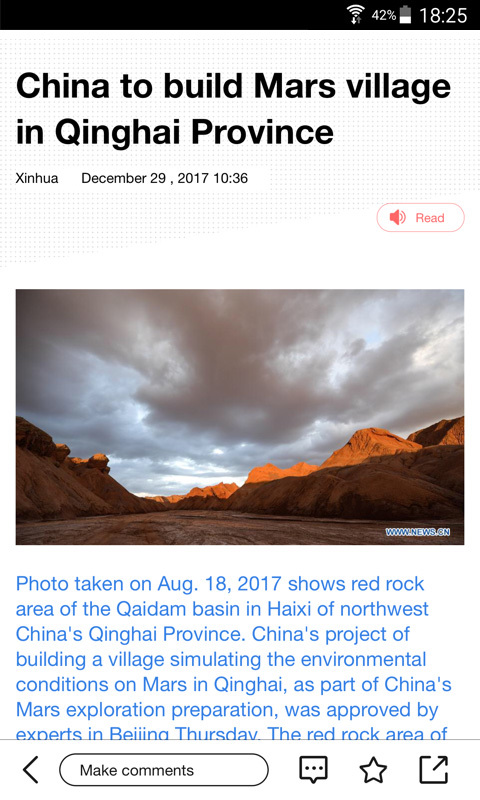Screen dimensions: 480x800
Task: Click the Read aloud button
Action: pos(420,218)
